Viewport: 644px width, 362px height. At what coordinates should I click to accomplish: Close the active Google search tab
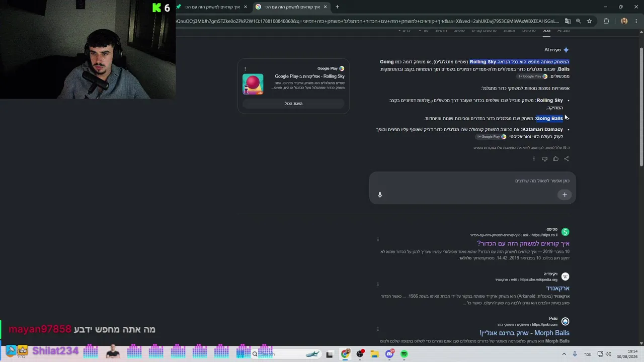(325, 7)
